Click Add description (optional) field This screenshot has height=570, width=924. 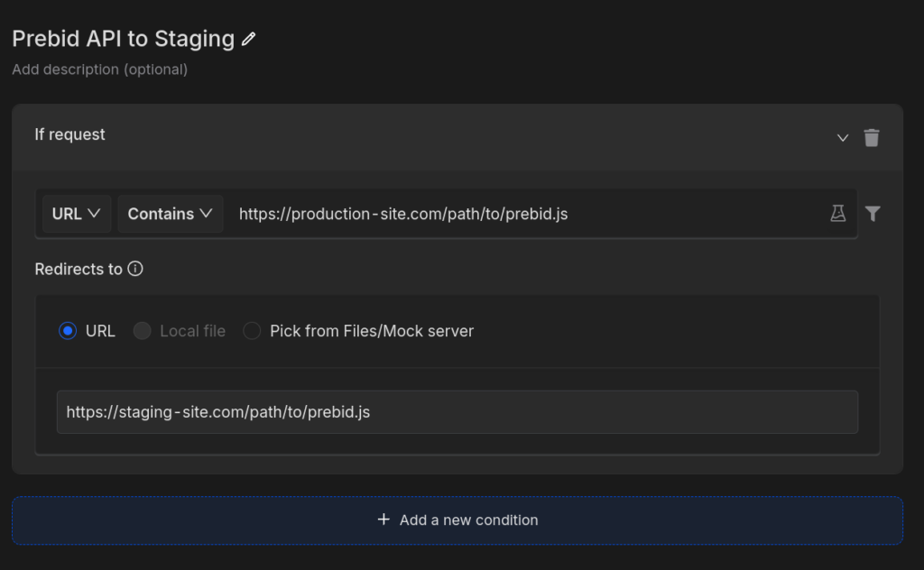(99, 69)
